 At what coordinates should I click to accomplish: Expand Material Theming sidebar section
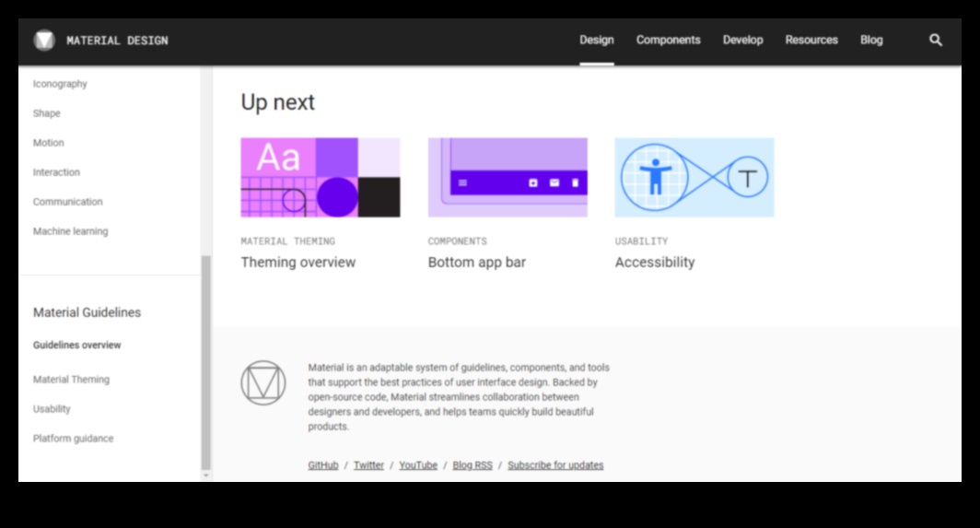tap(71, 380)
